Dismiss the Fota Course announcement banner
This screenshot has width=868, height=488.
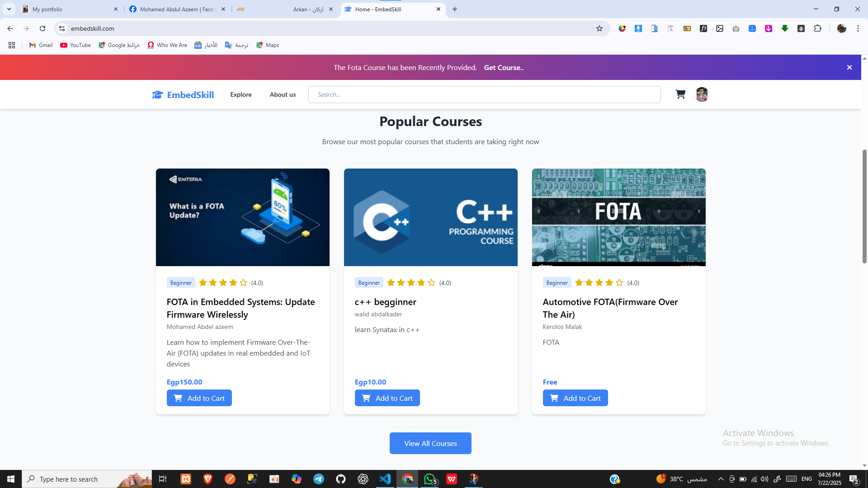[849, 67]
